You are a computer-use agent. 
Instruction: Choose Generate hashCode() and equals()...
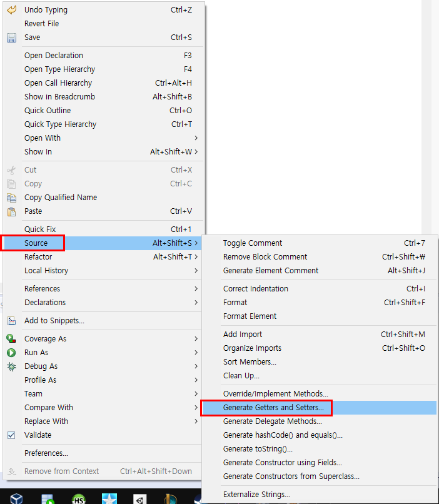[320, 435]
